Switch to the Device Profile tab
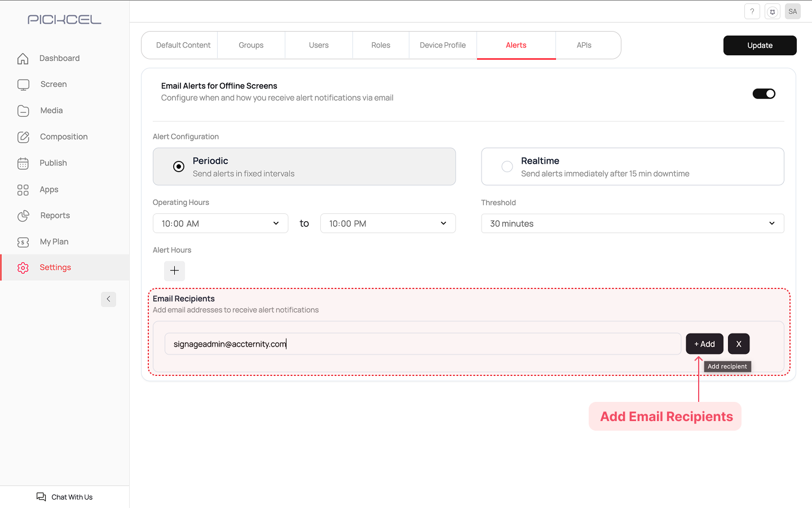The height and width of the screenshot is (508, 812). pyautogui.click(x=443, y=45)
